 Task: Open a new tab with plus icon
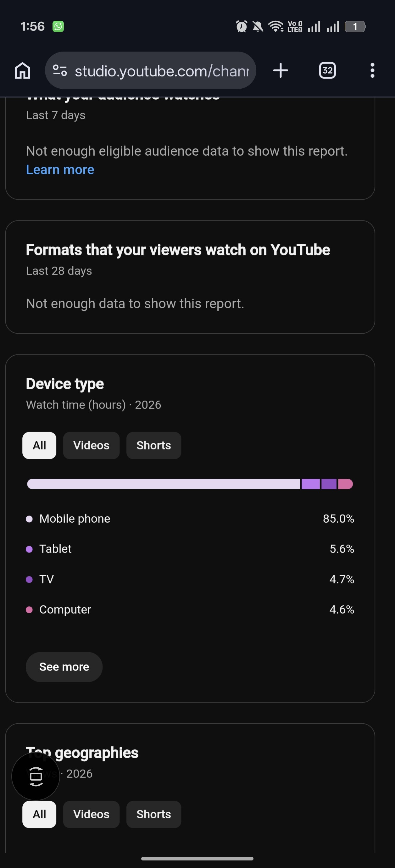tap(281, 70)
